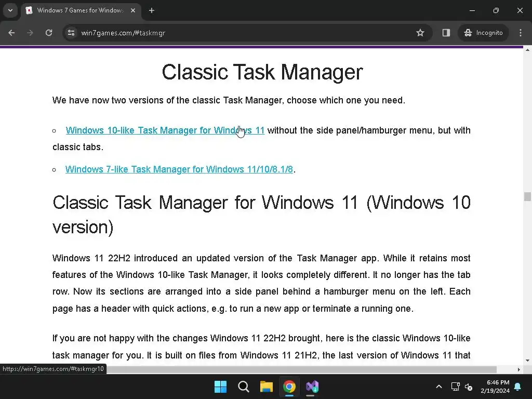
Task: Open the clock showing 6:46 PM
Action: point(495,387)
